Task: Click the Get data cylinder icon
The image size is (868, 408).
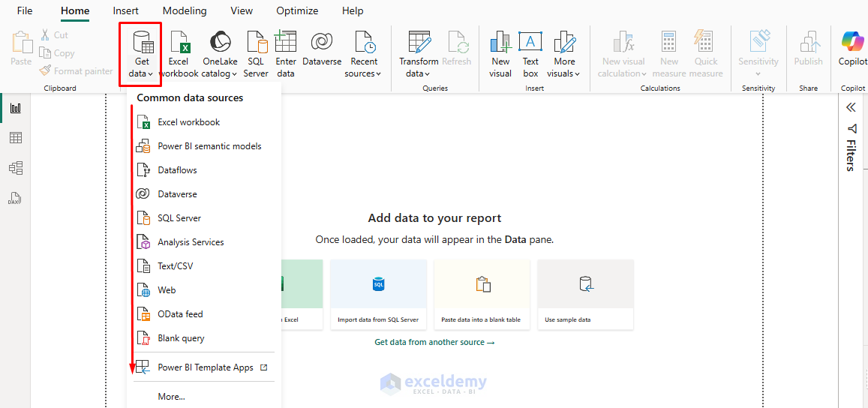Action: pyautogui.click(x=143, y=41)
